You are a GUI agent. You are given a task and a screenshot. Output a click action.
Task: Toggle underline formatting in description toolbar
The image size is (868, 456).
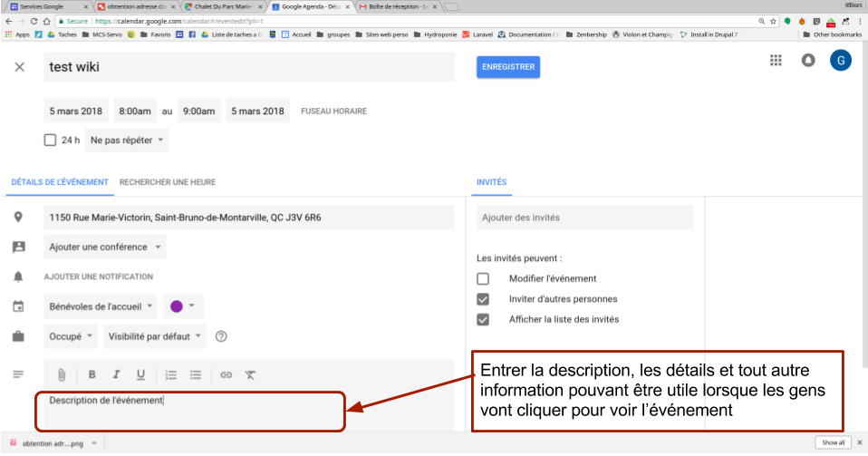[140, 374]
